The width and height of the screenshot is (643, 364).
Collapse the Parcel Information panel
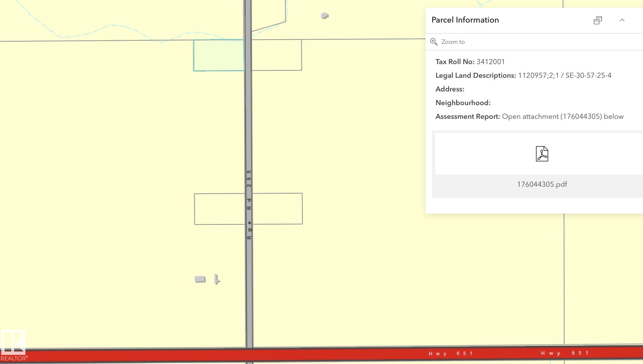622,20
